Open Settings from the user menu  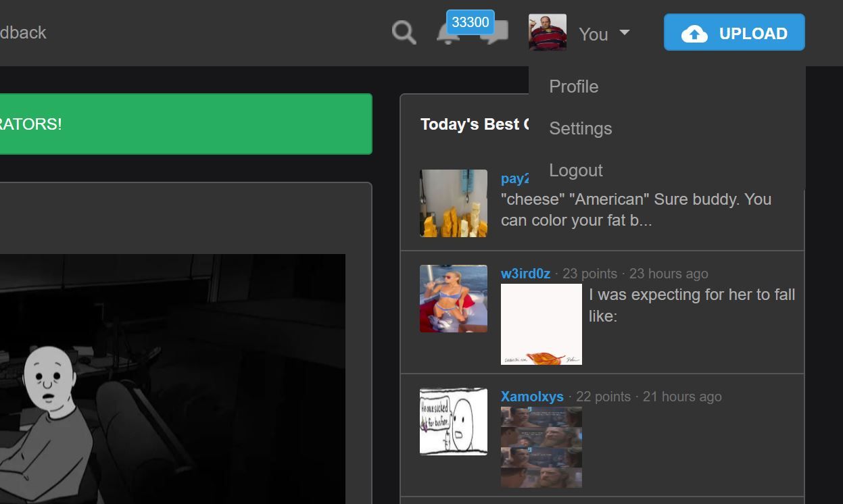tap(580, 128)
